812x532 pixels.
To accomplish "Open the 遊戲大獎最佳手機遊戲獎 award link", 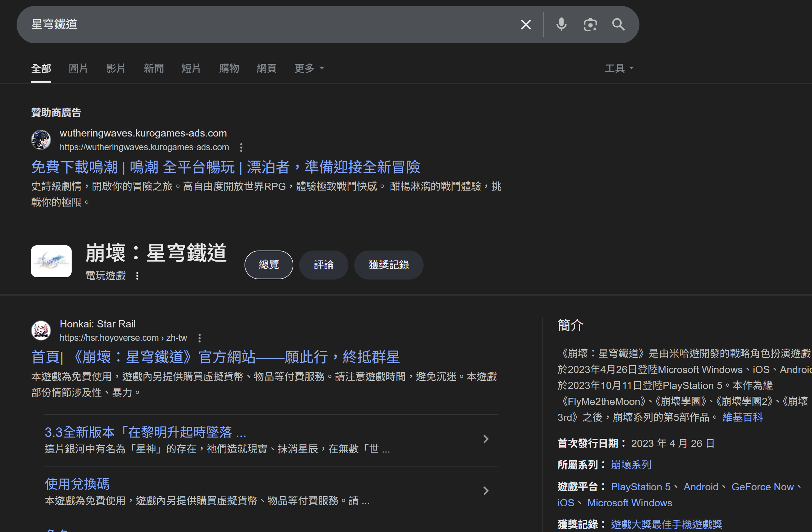I will coord(666,525).
